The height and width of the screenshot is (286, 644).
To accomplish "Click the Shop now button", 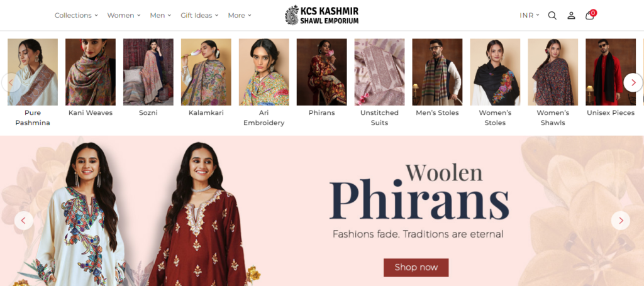I will tap(416, 267).
